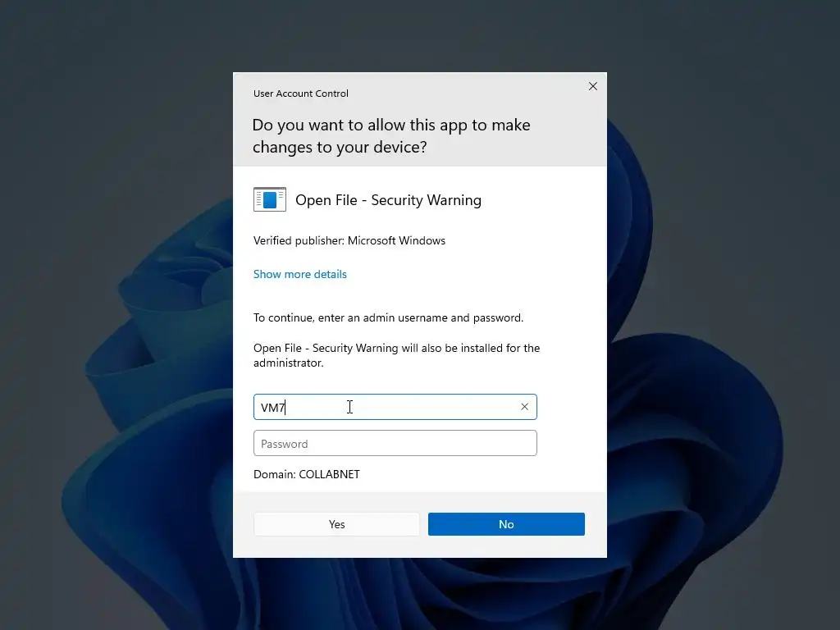Click into the Password field
This screenshot has width=840, height=630.
pos(395,443)
